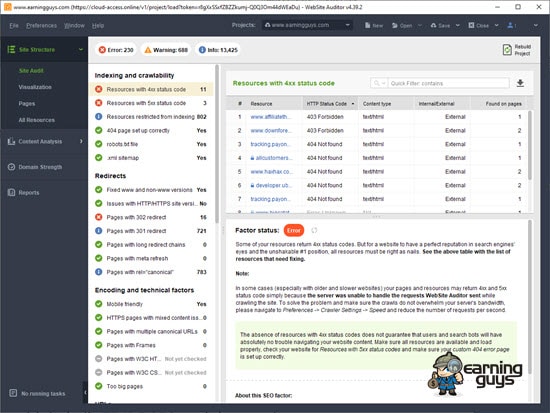Click error icon for Pages with 302 redirect
Viewport: 550px width, 413px height.
(x=99, y=217)
